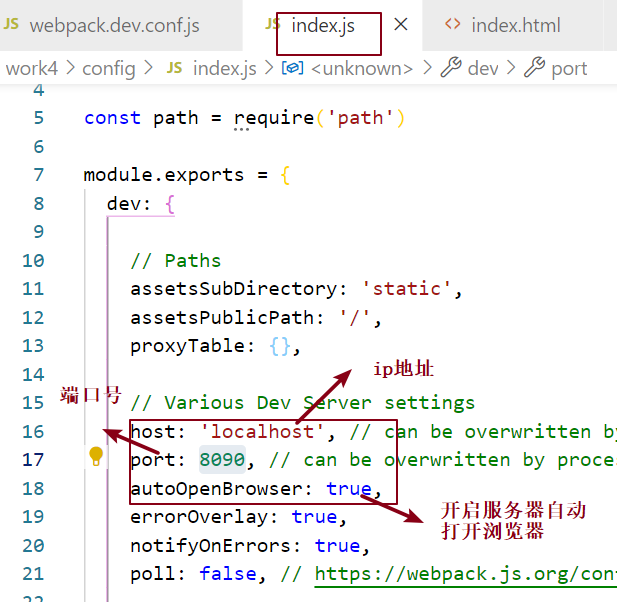Click the lightbulb code action icon
Image resolution: width=617 pixels, height=602 pixels.
[96, 456]
